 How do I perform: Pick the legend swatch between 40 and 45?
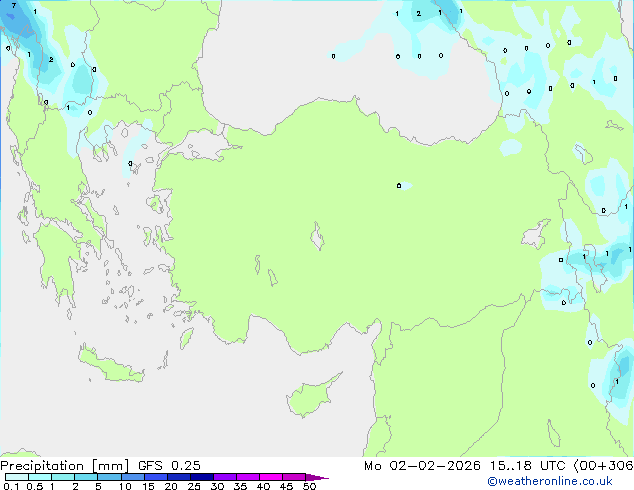271,477
